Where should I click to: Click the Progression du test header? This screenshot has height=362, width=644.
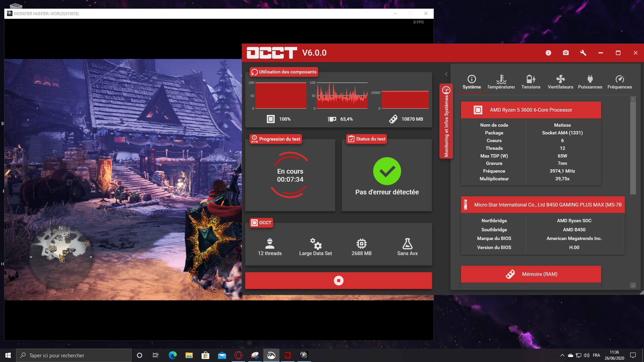(x=276, y=139)
